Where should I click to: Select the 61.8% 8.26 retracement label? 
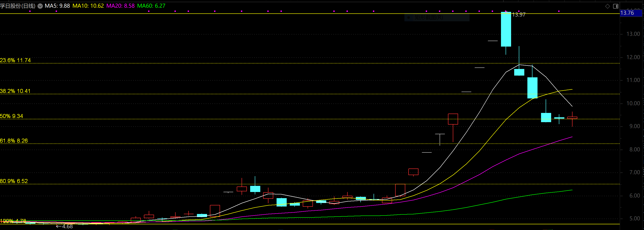click(x=14, y=141)
